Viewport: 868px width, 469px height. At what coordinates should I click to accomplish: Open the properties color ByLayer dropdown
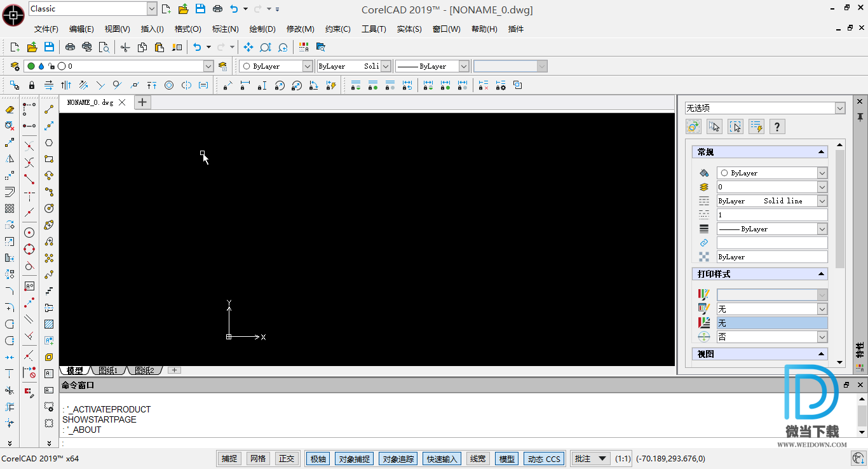point(822,173)
